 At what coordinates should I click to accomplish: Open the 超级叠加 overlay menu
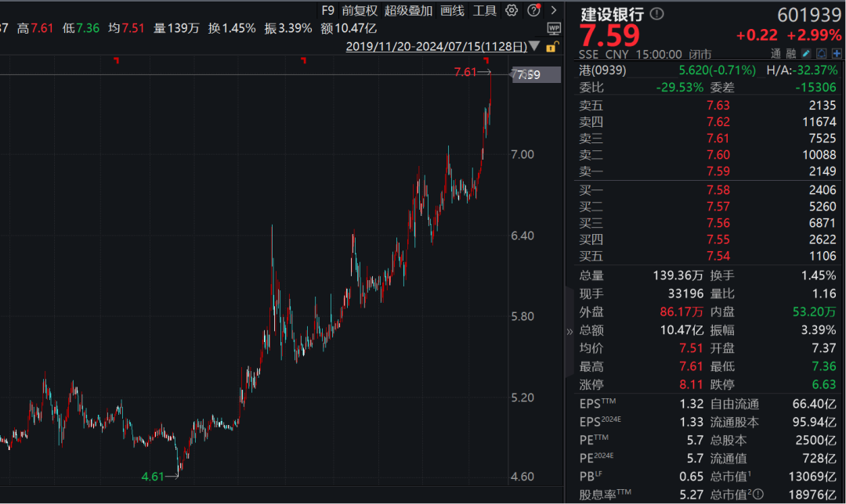pyautogui.click(x=408, y=11)
